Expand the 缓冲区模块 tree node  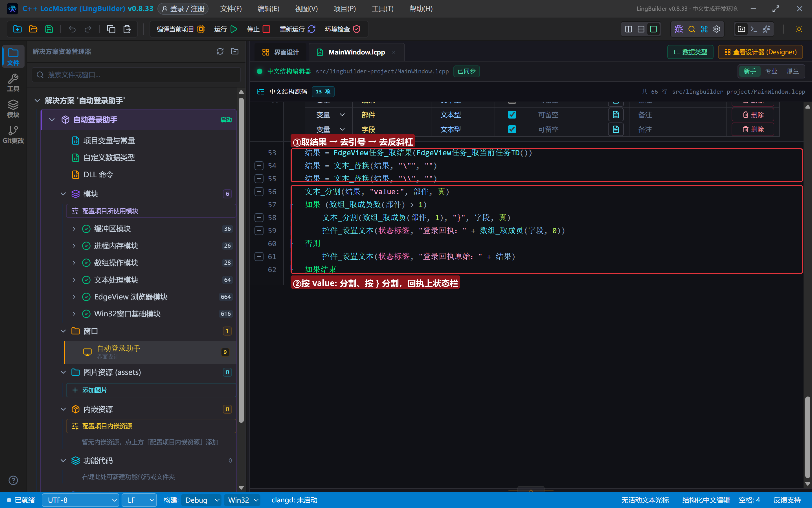(x=74, y=229)
